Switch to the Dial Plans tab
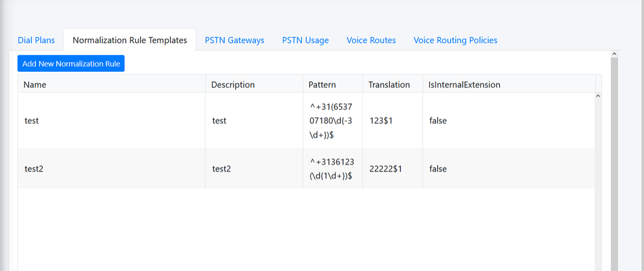The height and width of the screenshot is (271, 644). pos(36,40)
